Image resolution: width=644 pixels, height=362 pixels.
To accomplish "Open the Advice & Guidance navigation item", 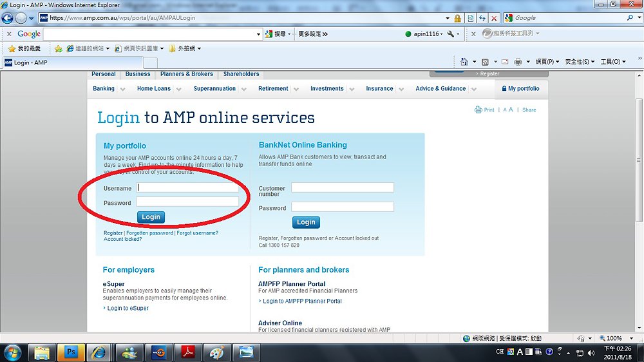I will coord(440,88).
